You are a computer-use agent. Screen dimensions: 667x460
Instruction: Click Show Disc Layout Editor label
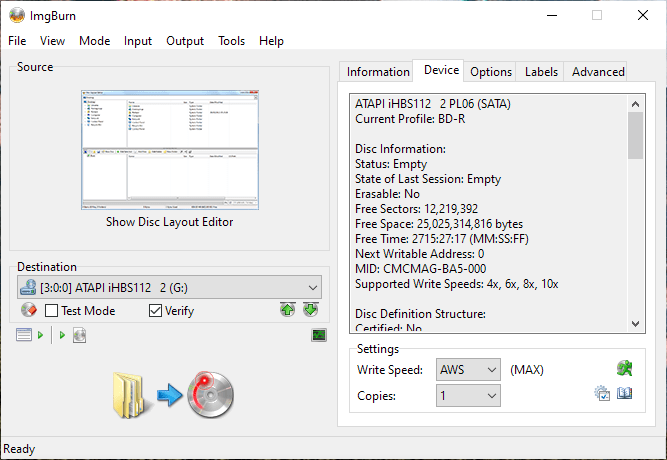click(169, 222)
